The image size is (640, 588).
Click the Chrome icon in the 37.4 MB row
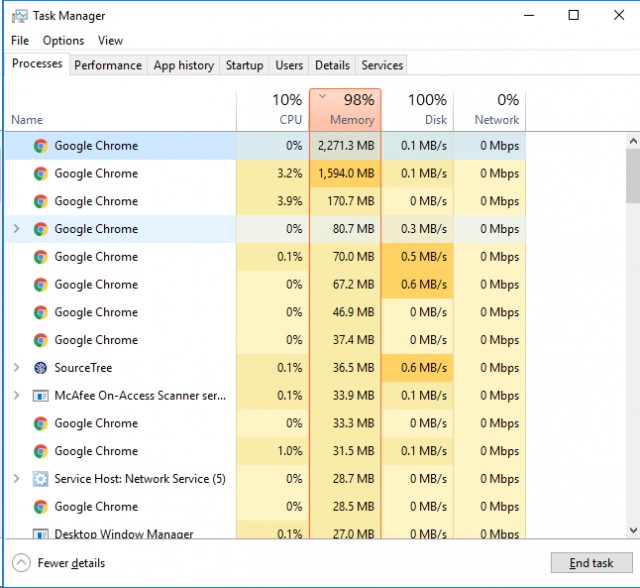[x=40, y=340]
